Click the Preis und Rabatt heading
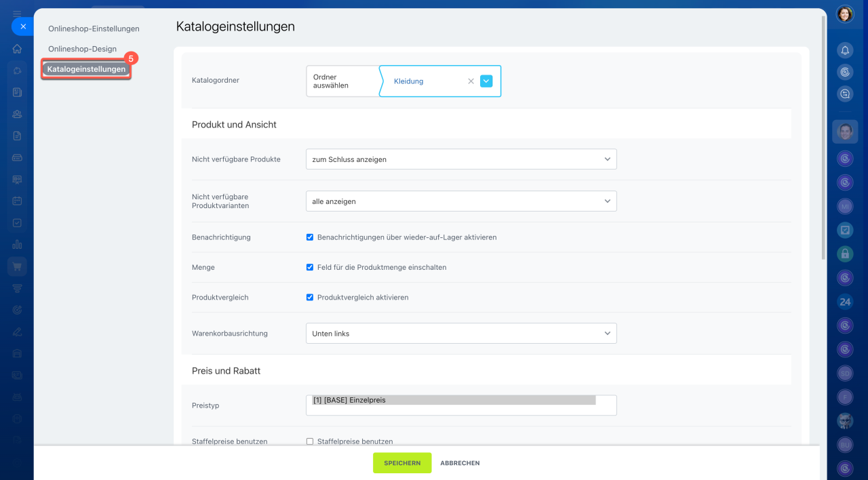This screenshot has width=868, height=480. click(226, 371)
